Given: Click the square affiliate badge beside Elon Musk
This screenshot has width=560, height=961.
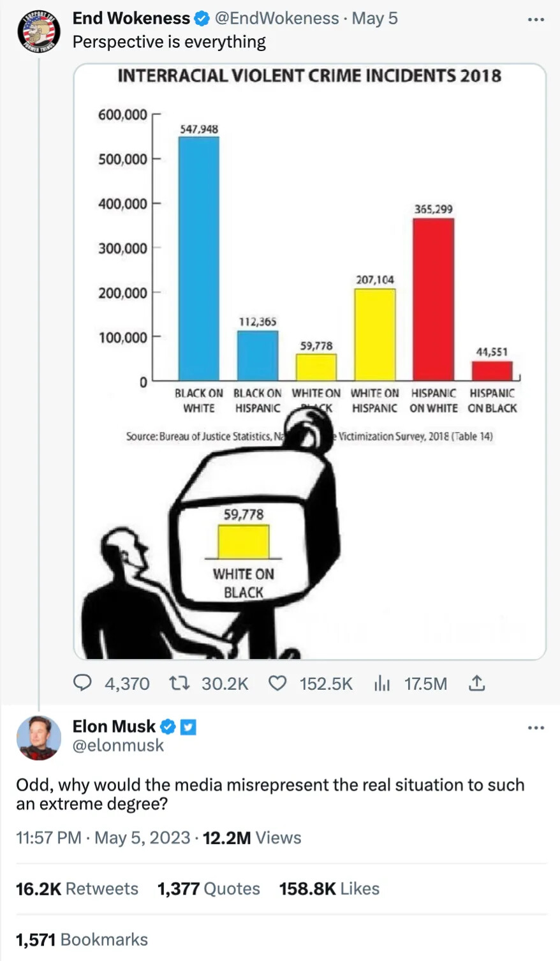Looking at the screenshot, I should click(x=188, y=726).
